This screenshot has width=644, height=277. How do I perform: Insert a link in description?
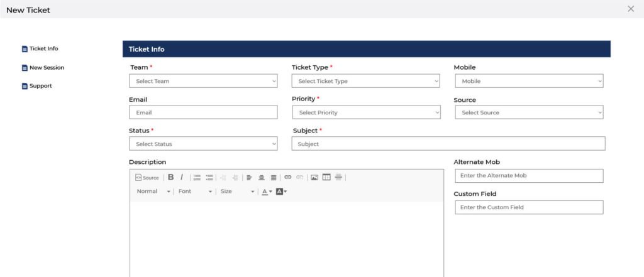tap(288, 177)
